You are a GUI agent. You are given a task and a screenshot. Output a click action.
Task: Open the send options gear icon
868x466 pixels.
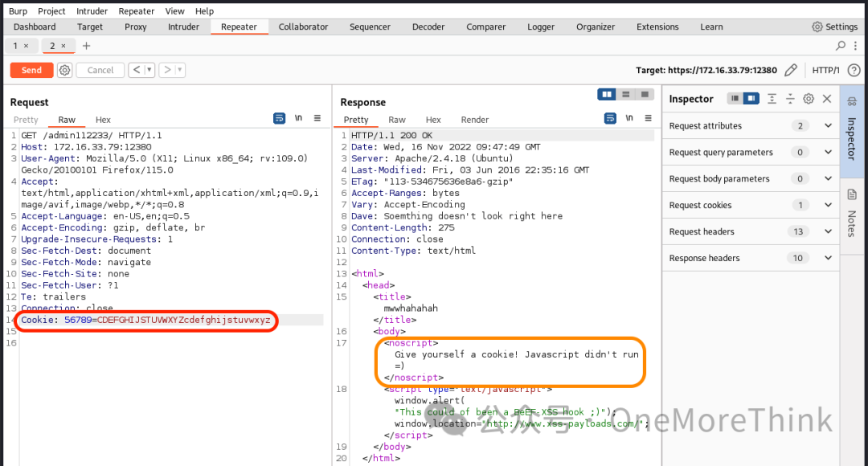tap(65, 70)
